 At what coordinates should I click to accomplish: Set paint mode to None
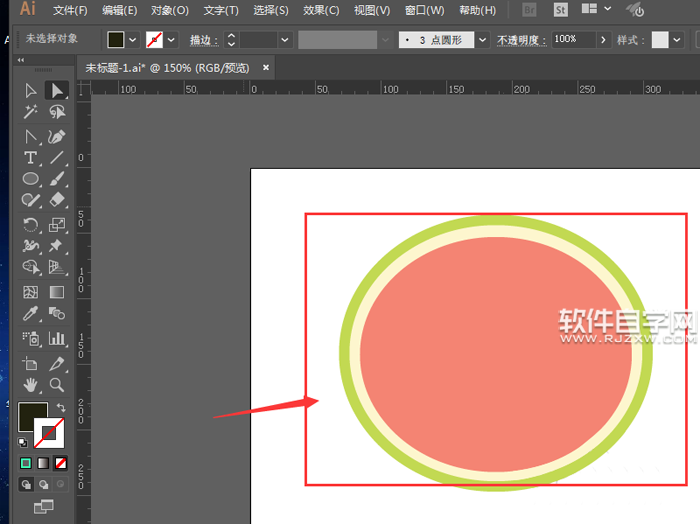(61, 464)
